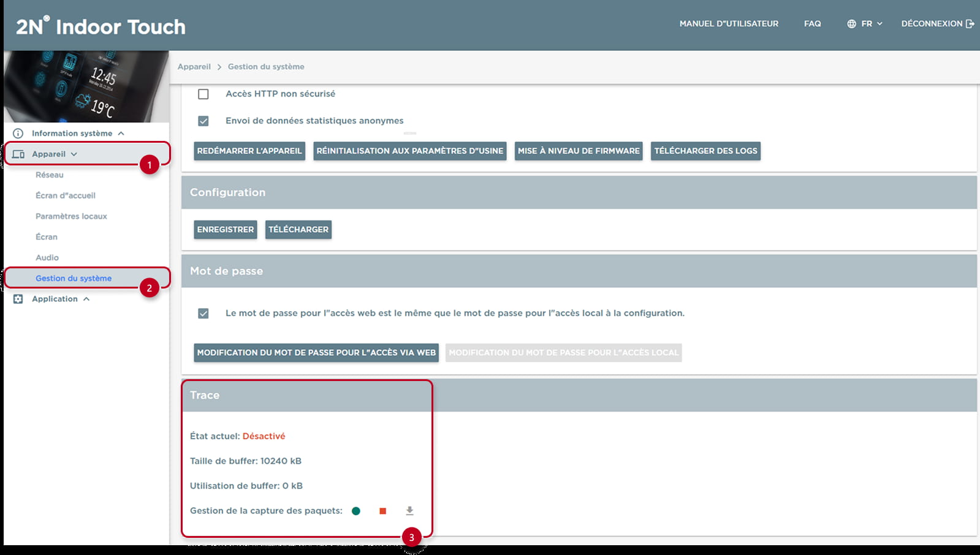Viewport: 980px width, 555px height.
Task: Click MISE À NIVEAU DE FIRMWARE button
Action: (579, 151)
